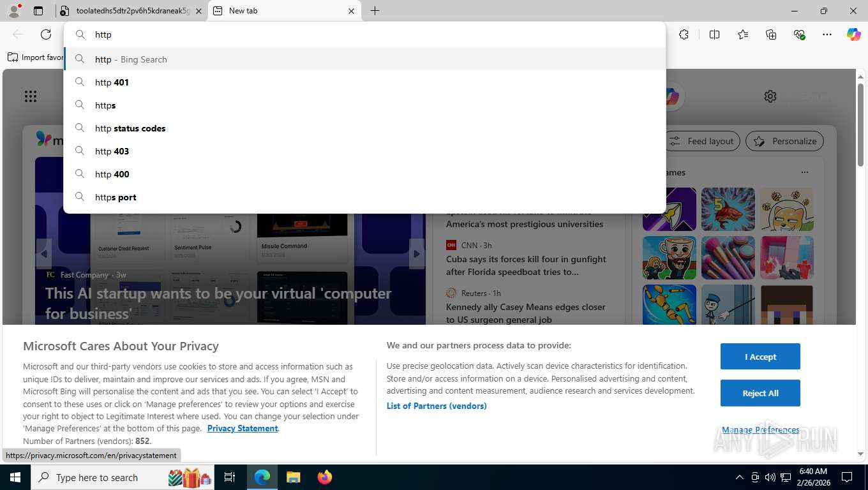The image size is (868, 490).
Task: Open Browser essentials heart icon
Action: click(x=799, y=34)
